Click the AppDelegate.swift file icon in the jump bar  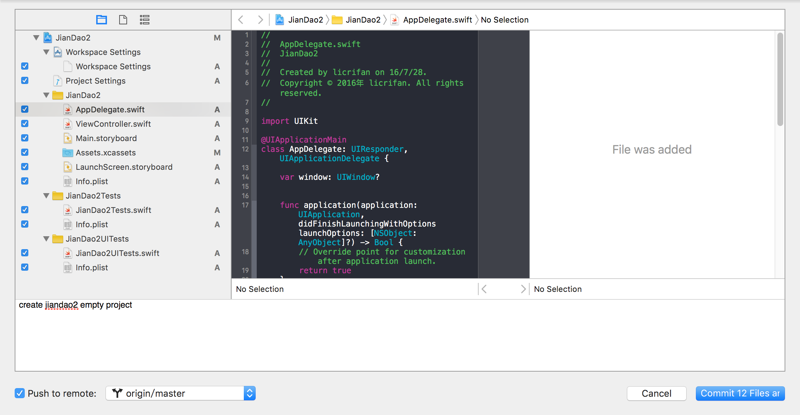(394, 20)
